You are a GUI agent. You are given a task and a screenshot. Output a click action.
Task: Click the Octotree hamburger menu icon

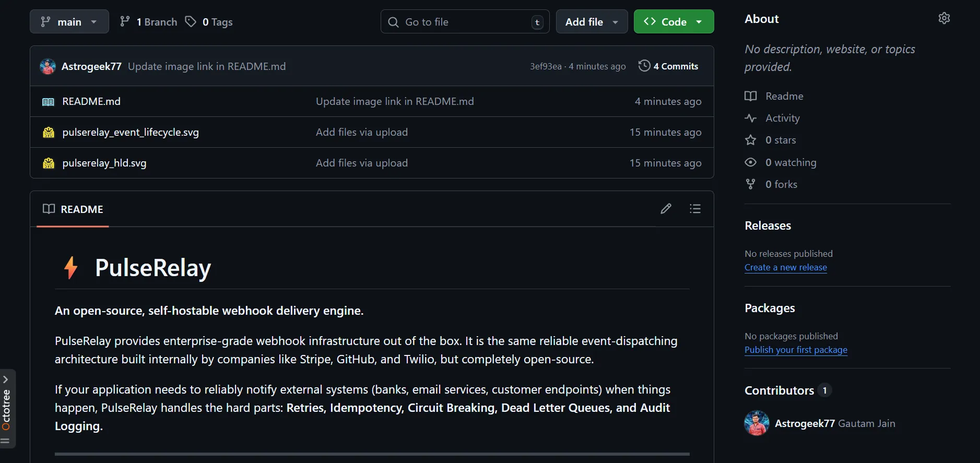5,441
